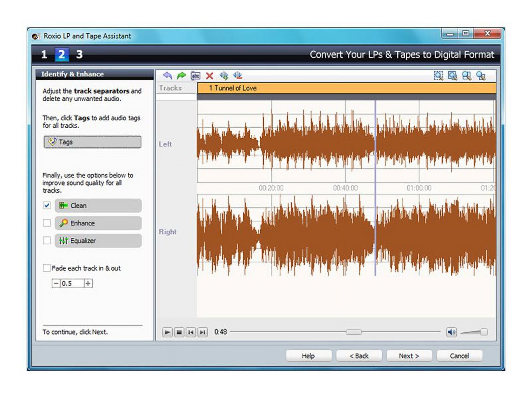The image size is (532, 399).
Task: Click the Undo arrow icon
Action: pos(167,76)
